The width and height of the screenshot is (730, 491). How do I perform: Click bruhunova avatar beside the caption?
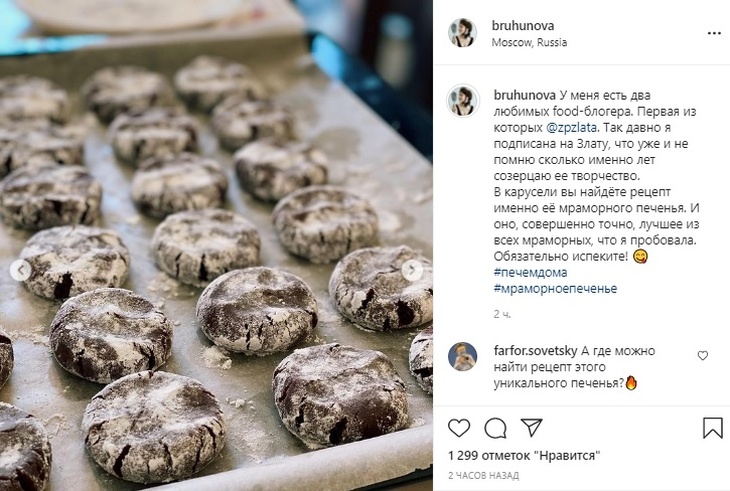pyautogui.click(x=463, y=101)
